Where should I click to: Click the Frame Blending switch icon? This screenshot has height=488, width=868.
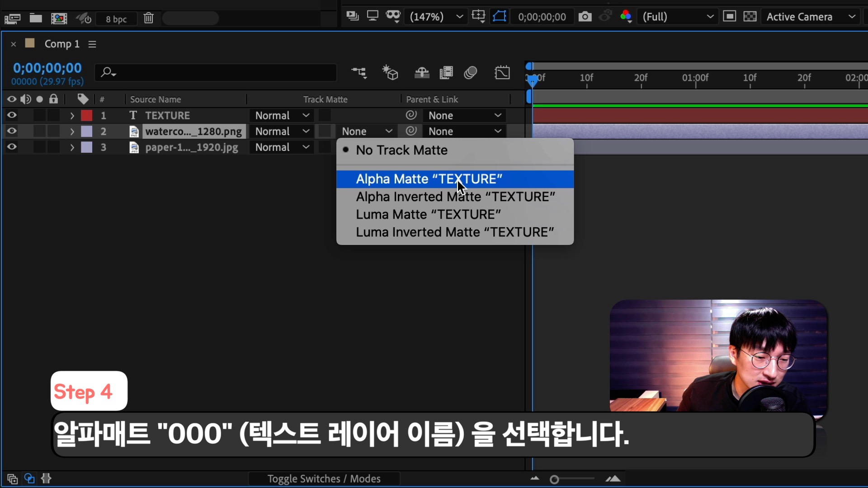(446, 73)
